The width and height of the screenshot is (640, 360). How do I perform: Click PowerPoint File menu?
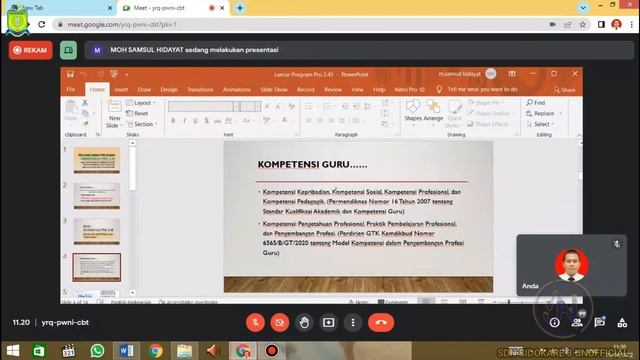click(x=71, y=89)
